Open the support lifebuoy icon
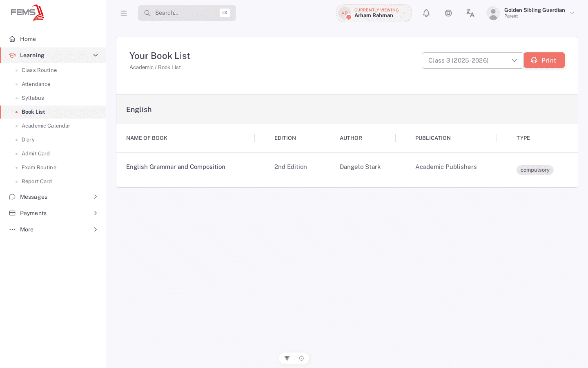The image size is (588, 368). pyautogui.click(x=448, y=13)
